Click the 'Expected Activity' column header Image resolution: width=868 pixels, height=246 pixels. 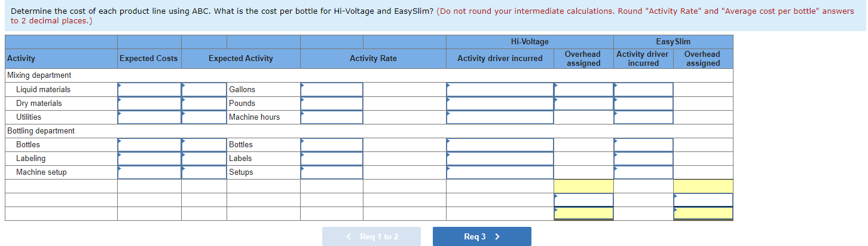[240, 58]
